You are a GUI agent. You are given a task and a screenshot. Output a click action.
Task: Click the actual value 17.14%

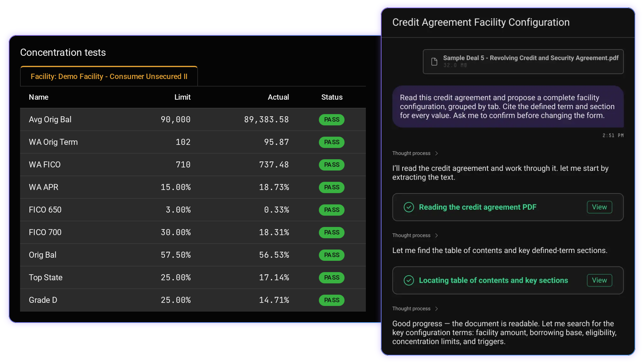pos(274,277)
